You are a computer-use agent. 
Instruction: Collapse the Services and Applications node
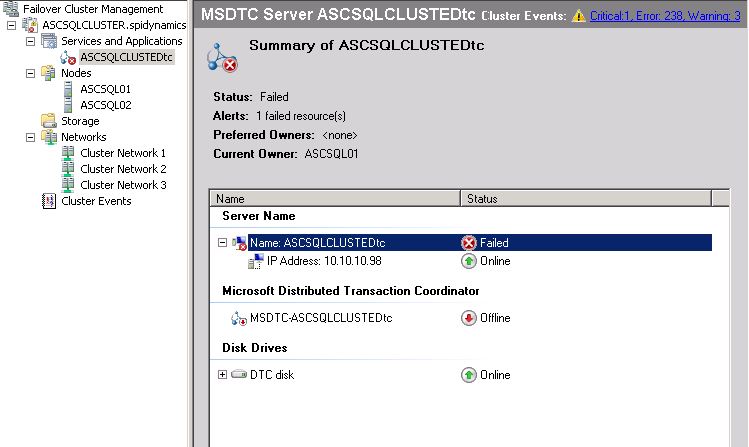click(x=31, y=42)
